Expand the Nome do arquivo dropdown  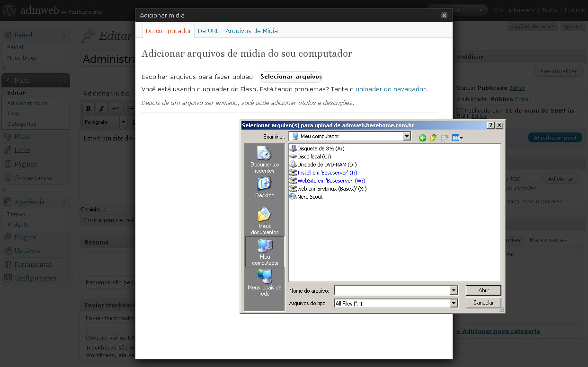(x=454, y=290)
